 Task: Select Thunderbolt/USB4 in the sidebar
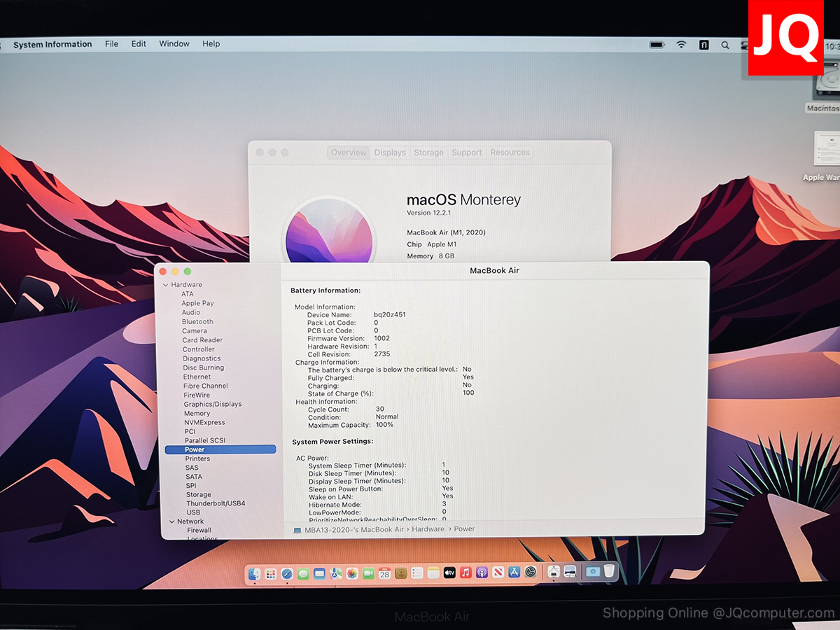(x=216, y=503)
